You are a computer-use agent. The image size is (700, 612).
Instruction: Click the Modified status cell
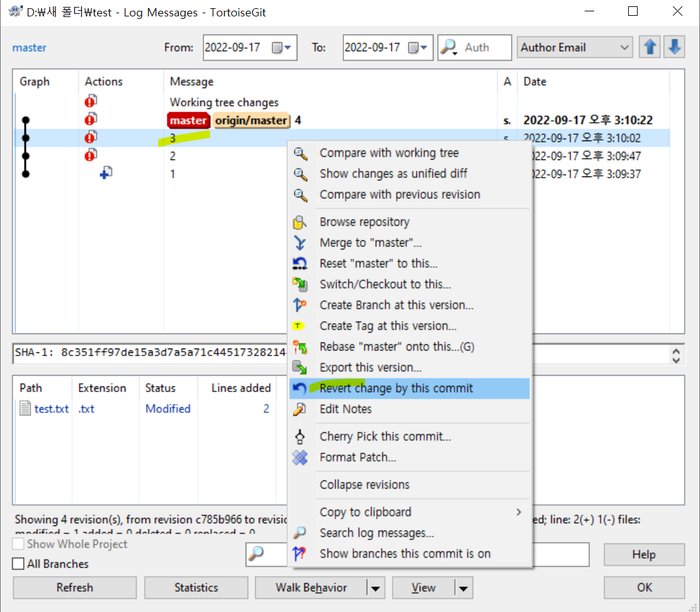pyautogui.click(x=168, y=409)
